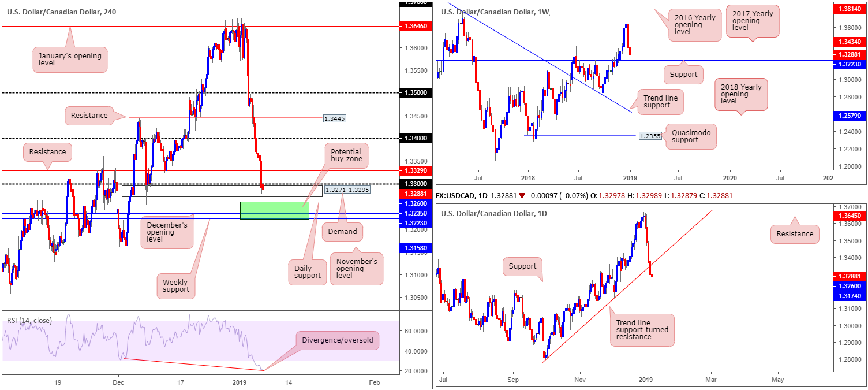Select the blue 1.32350 price label

point(414,214)
